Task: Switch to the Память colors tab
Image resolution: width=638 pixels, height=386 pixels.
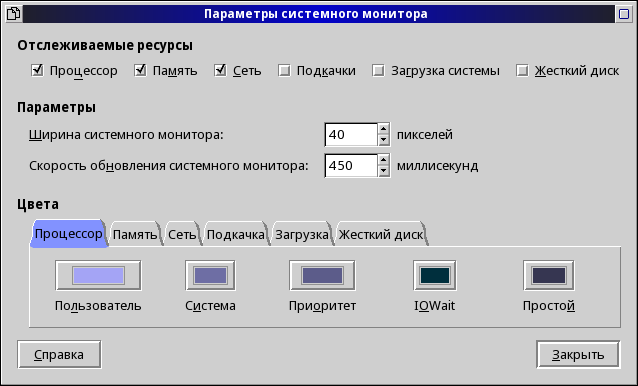Action: pyautogui.click(x=135, y=235)
